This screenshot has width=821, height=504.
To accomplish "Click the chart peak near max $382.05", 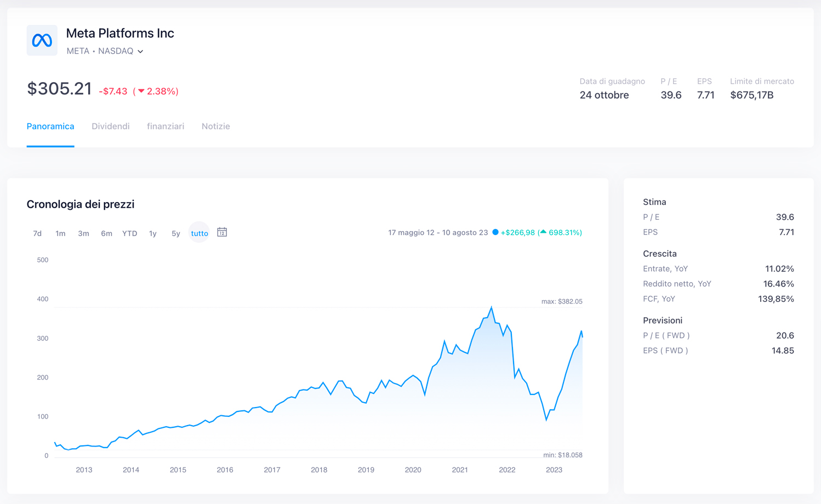I will click(x=492, y=307).
